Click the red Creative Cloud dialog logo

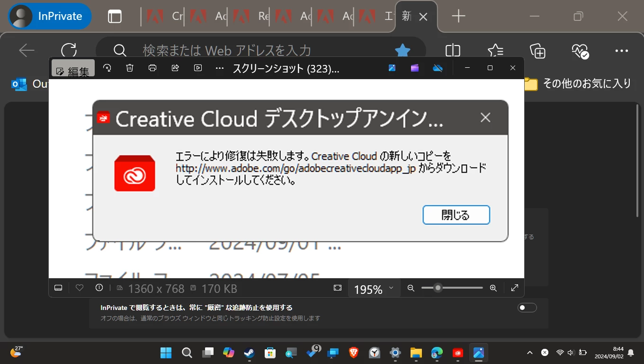(x=134, y=173)
